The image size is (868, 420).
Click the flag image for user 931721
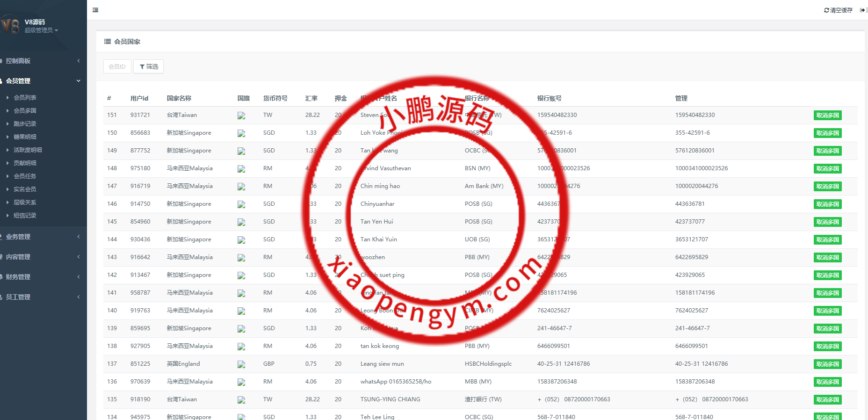[x=241, y=116]
